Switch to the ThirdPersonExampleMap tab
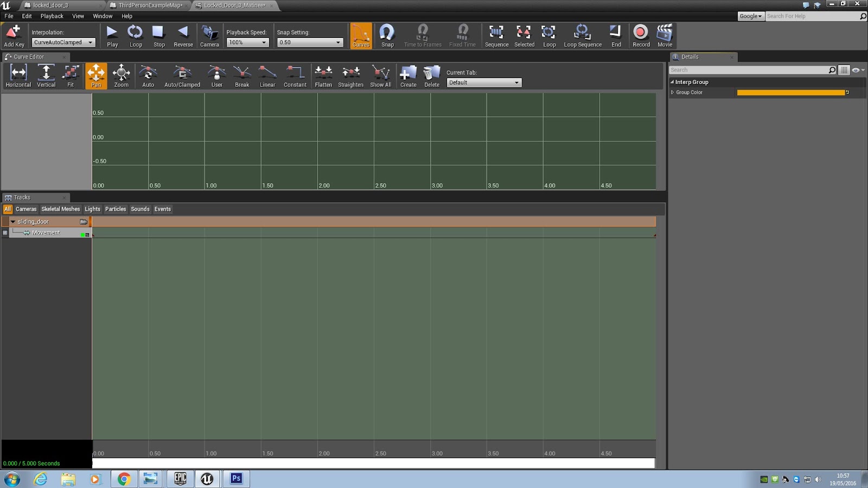The width and height of the screenshot is (868, 488). tap(150, 5)
